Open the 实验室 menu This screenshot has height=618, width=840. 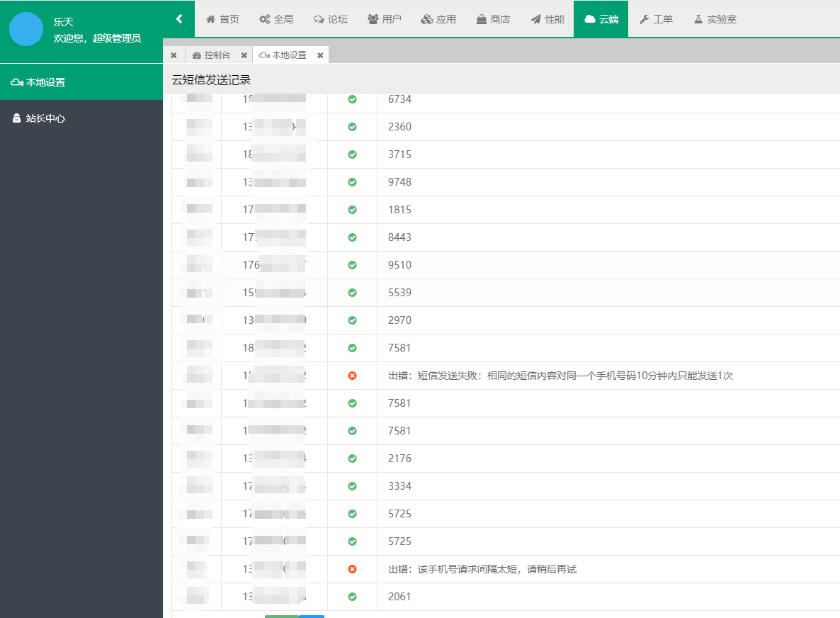pyautogui.click(x=715, y=19)
